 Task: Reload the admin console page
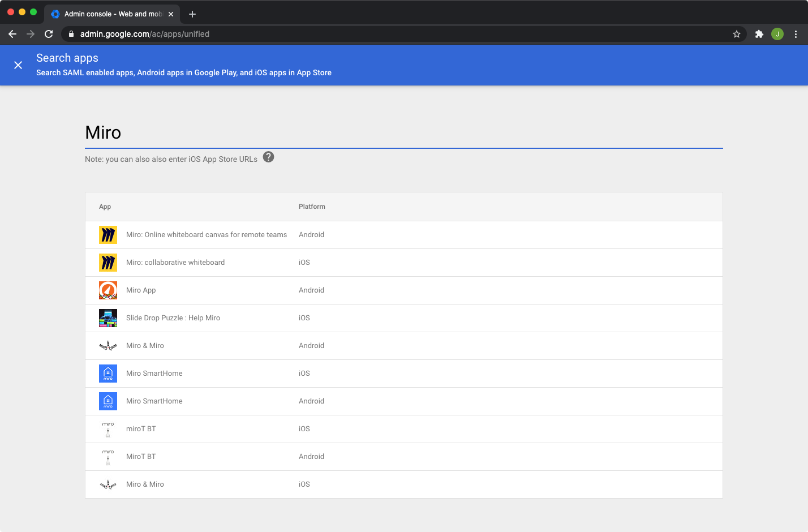tap(49, 34)
